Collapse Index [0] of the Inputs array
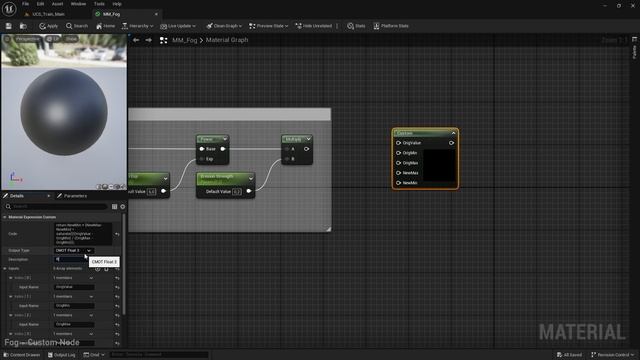640x360 pixels. (x=11, y=278)
